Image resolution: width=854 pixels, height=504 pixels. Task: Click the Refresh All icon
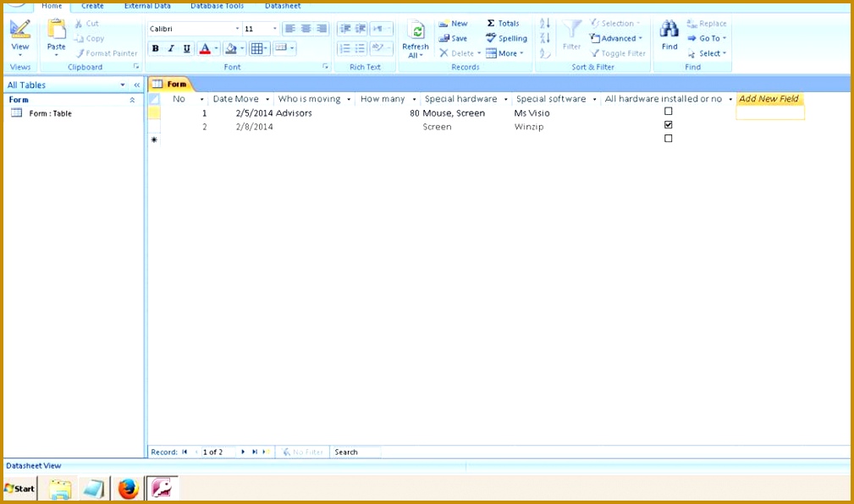416,31
